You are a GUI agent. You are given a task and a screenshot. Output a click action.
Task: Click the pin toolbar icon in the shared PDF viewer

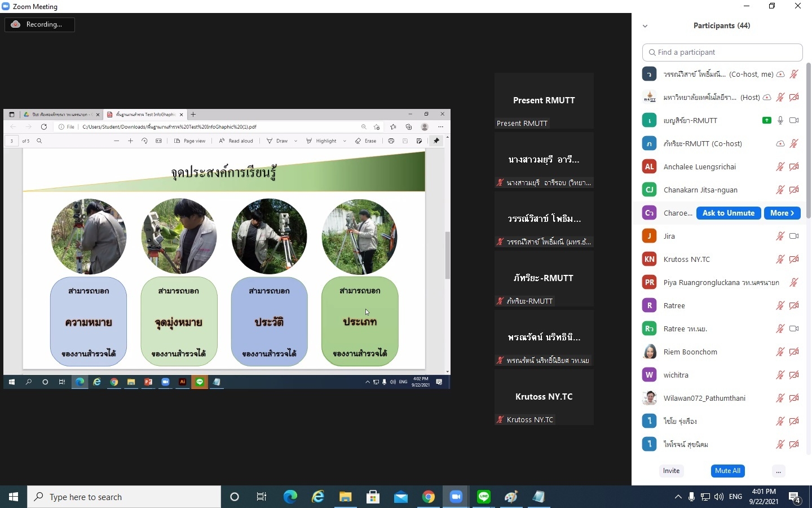click(436, 141)
